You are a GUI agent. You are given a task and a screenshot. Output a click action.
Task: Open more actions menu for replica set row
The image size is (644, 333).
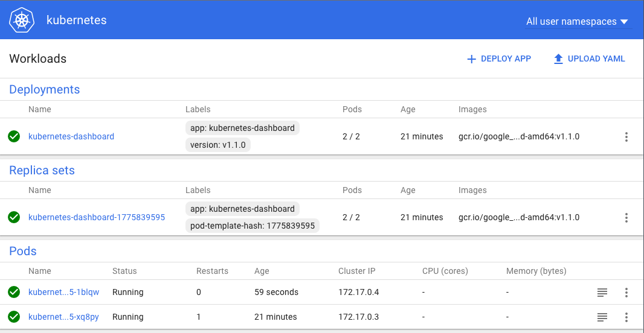point(626,218)
